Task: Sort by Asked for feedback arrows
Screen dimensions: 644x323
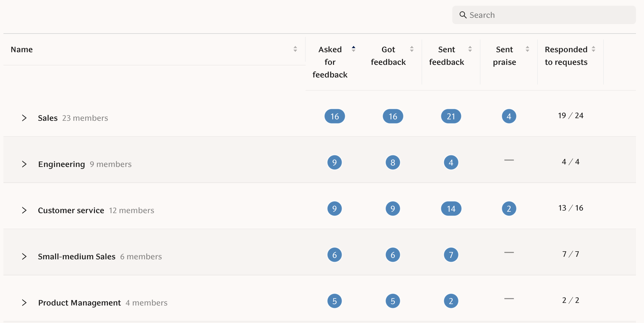Action: click(x=354, y=49)
